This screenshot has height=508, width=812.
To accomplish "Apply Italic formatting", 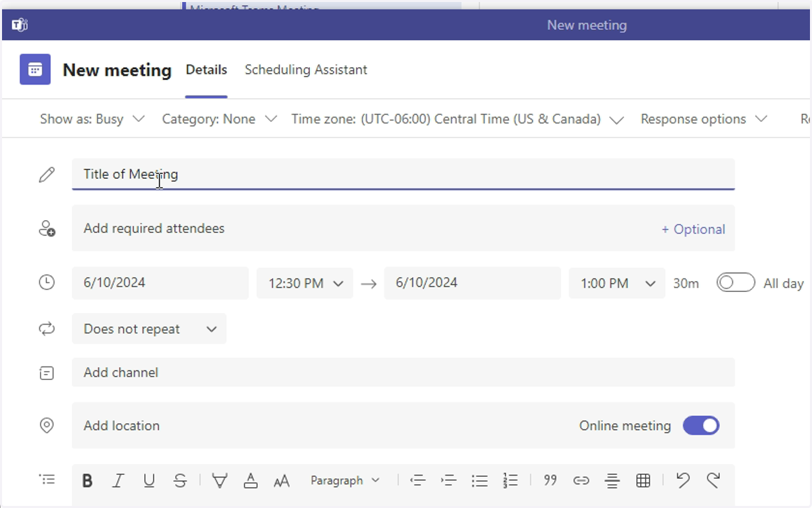I will click(x=118, y=481).
